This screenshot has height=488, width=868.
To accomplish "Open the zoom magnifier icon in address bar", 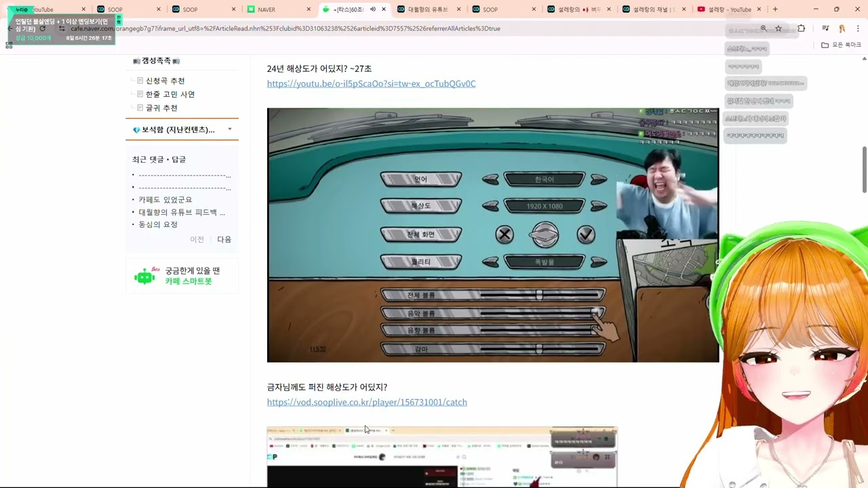I will pyautogui.click(x=764, y=28).
